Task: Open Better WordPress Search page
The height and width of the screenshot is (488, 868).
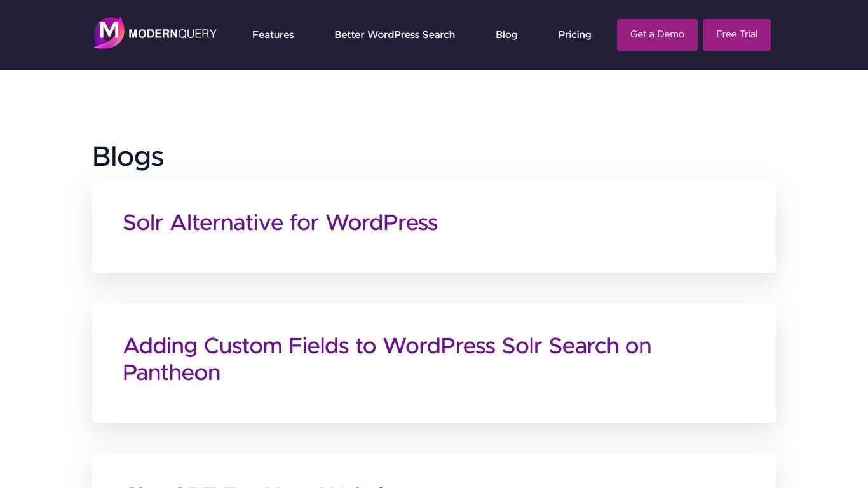Action: click(395, 35)
